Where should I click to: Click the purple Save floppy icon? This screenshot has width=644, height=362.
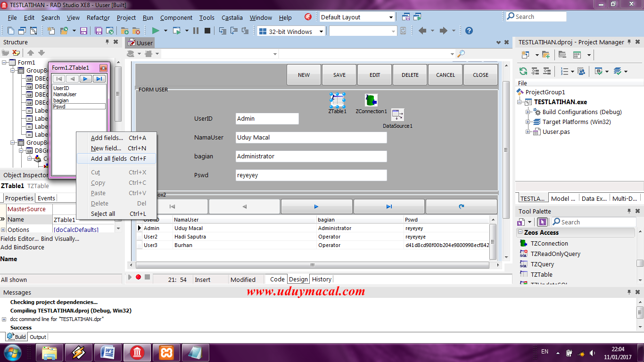tap(83, 31)
